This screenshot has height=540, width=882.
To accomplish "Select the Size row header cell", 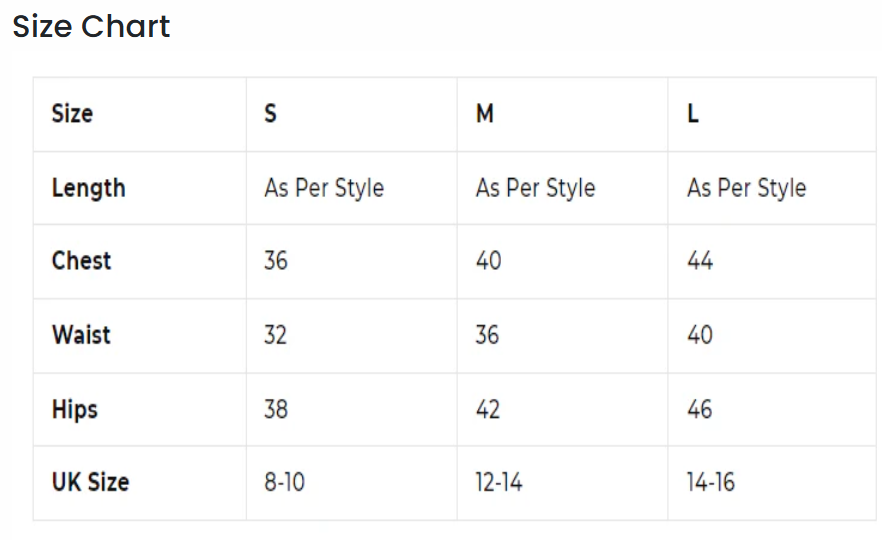I will 72,114.
